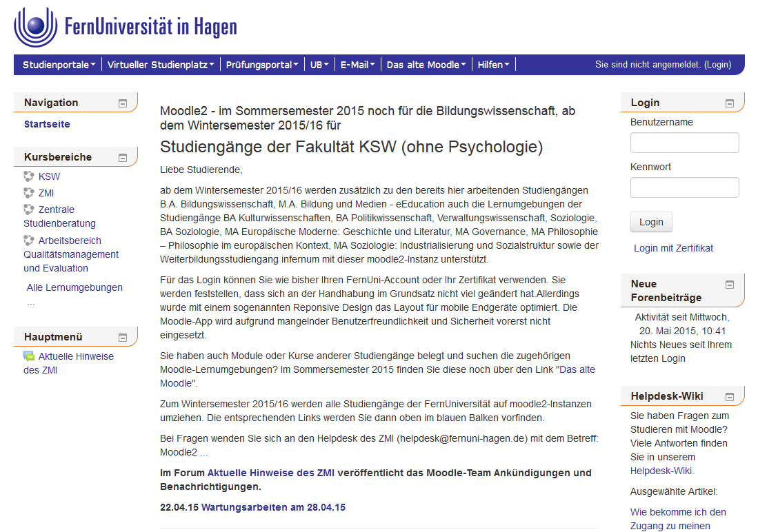This screenshot has height=532, width=758.
Task: Open the KSW category icon
Action: click(29, 176)
